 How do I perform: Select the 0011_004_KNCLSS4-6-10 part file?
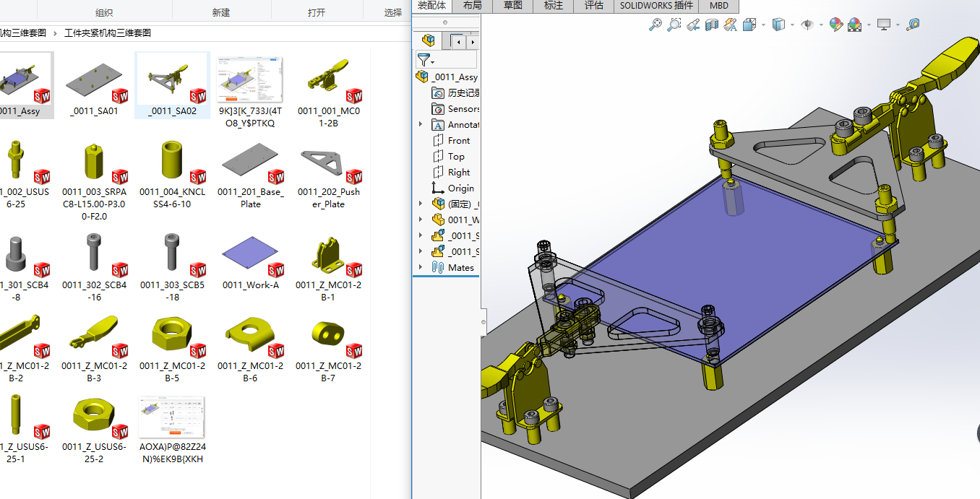click(172, 173)
